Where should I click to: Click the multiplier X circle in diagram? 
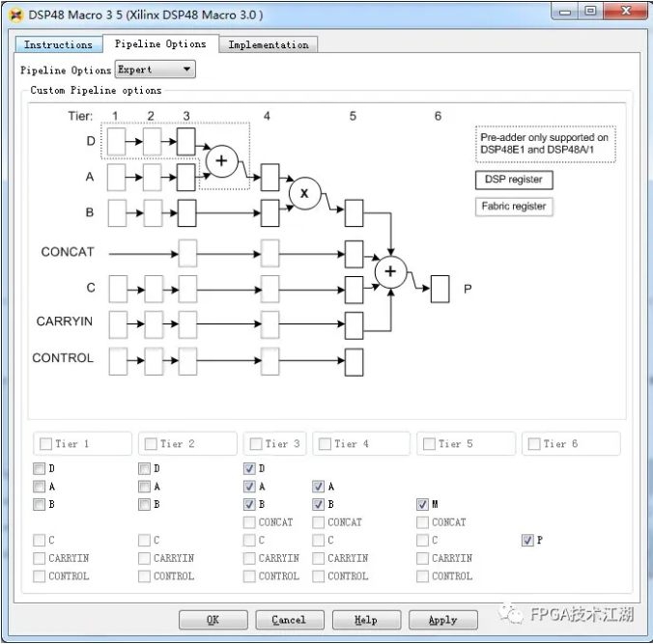click(x=304, y=193)
